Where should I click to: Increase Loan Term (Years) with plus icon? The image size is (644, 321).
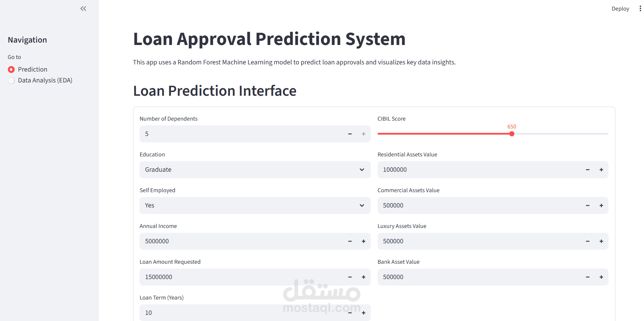pyautogui.click(x=364, y=313)
